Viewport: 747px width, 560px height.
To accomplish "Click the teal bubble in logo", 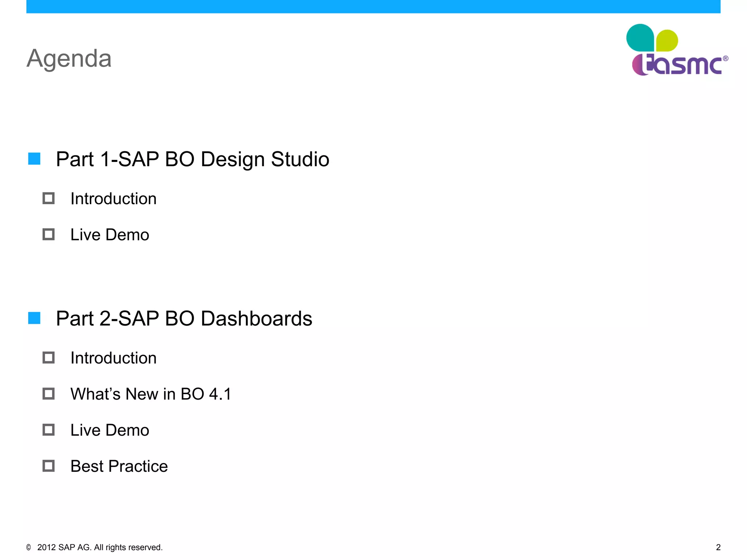I will pos(640,38).
